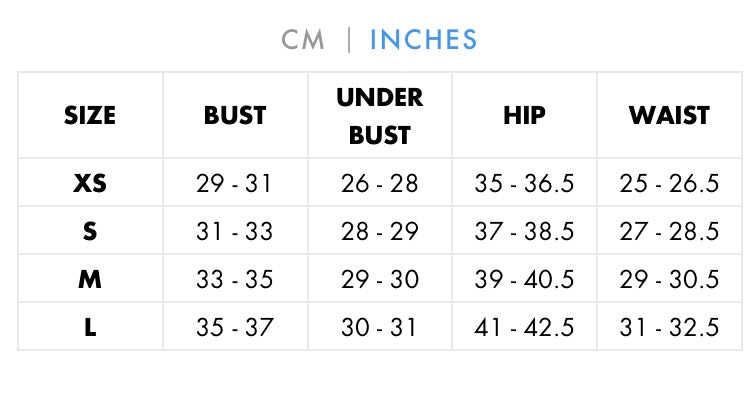Select the XS size row label
The image size is (753, 402).
[90, 183]
